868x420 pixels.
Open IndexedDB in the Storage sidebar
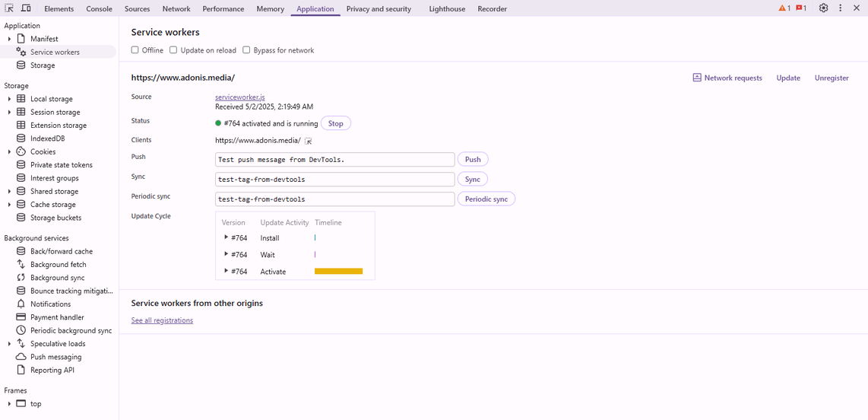pyautogui.click(x=47, y=138)
